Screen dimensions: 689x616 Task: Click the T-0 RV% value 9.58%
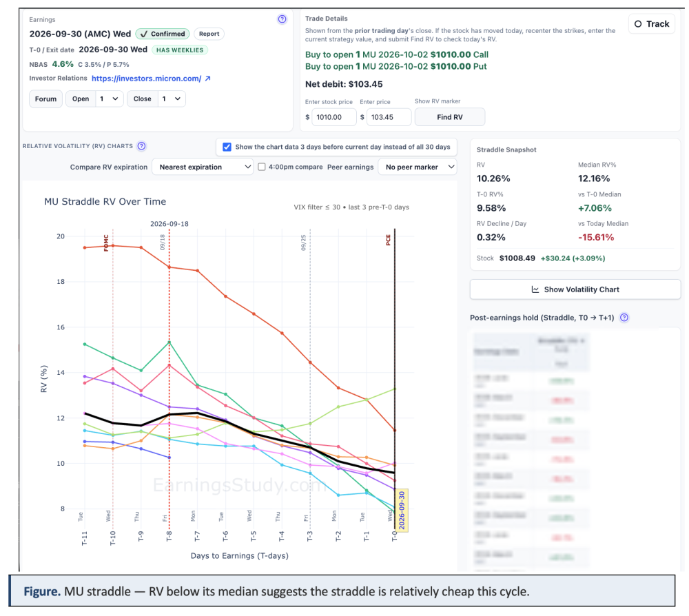[491, 208]
